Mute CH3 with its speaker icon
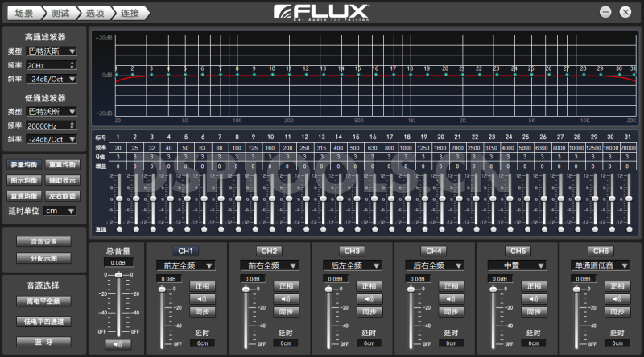This screenshot has width=644, height=357. click(x=369, y=299)
